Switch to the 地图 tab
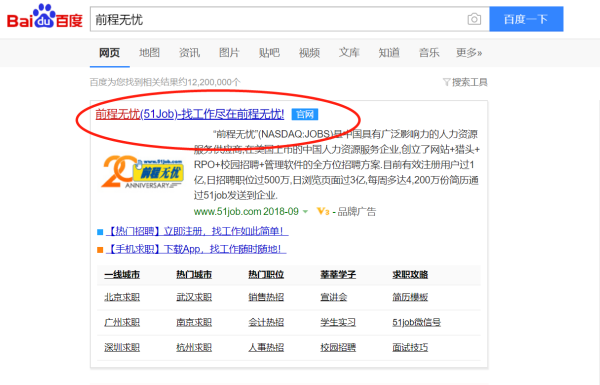 coord(149,52)
